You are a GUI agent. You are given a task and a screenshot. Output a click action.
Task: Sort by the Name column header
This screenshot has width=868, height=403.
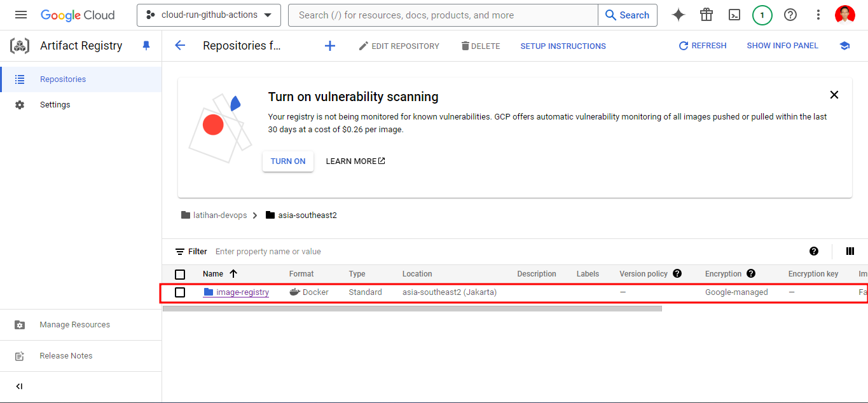click(213, 274)
